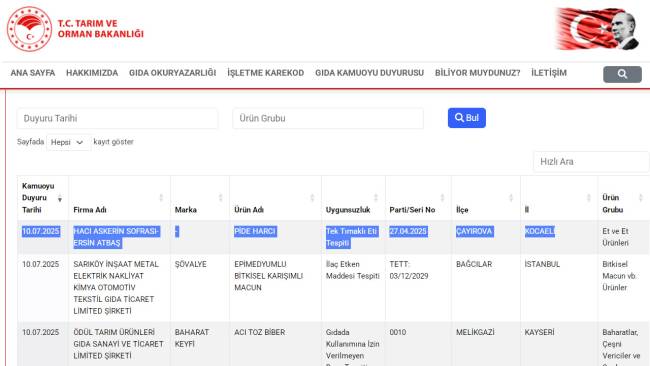Sort table by İlçe column
Image resolution: width=650 pixels, height=366 pixels.
[485, 198]
